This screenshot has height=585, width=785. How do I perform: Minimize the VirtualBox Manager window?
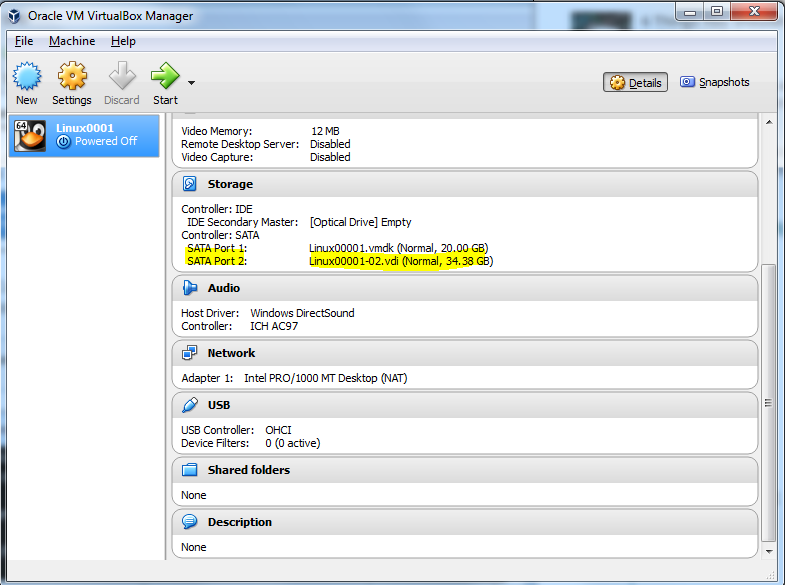pos(690,12)
